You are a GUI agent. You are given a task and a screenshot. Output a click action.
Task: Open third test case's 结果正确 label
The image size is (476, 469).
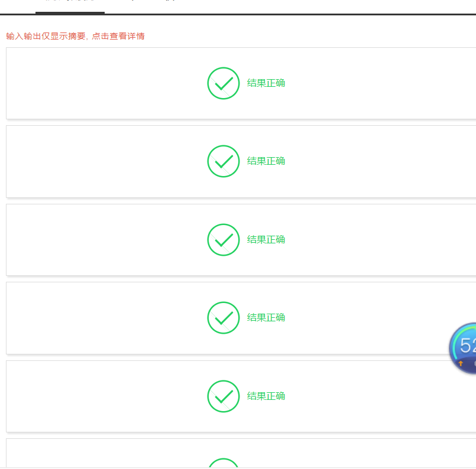[x=266, y=239]
